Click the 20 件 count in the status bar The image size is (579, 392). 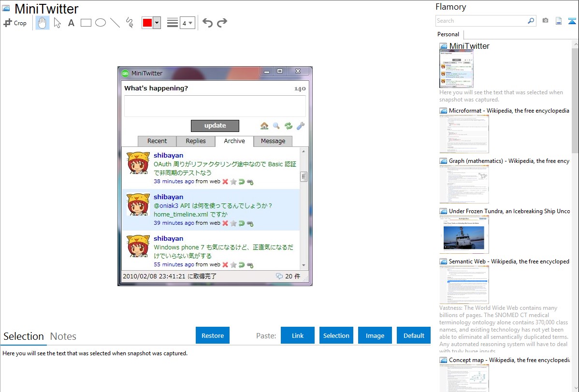pyautogui.click(x=292, y=276)
